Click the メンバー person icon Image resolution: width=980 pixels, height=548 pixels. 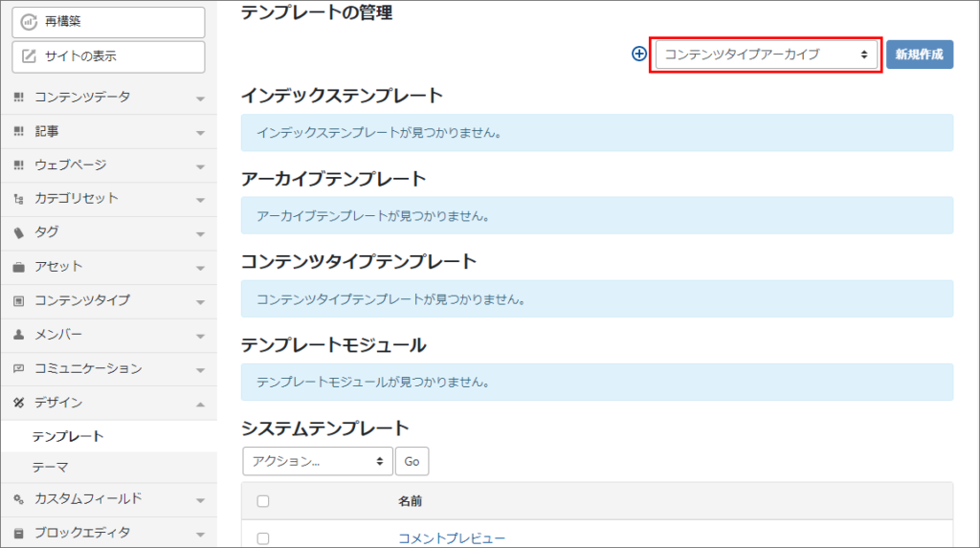point(19,335)
